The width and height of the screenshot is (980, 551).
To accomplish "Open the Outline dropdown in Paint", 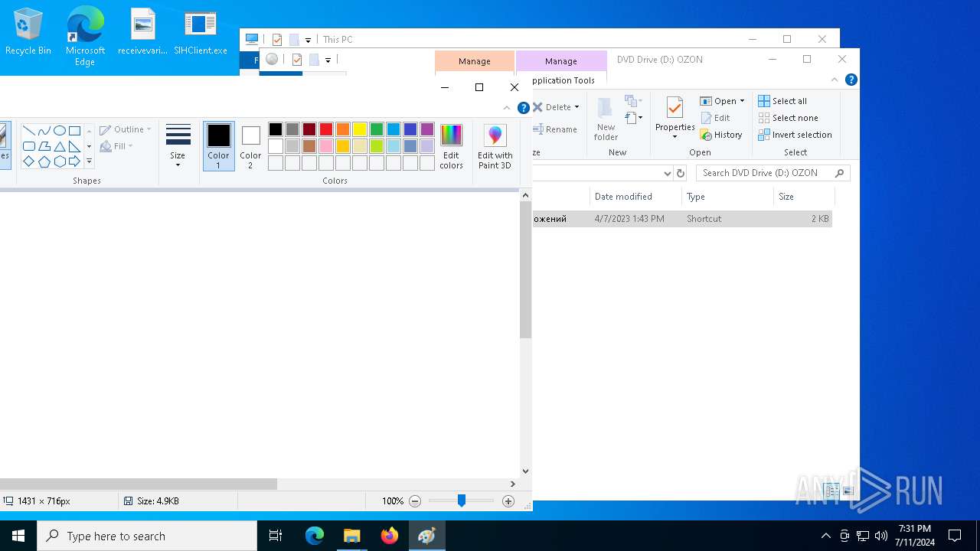I will click(126, 129).
